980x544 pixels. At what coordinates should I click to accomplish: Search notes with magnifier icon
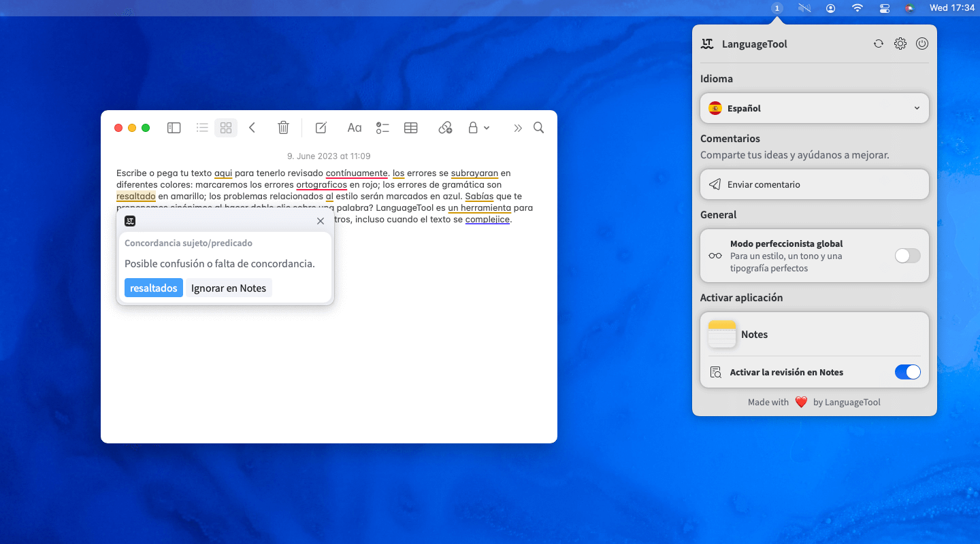(538, 128)
